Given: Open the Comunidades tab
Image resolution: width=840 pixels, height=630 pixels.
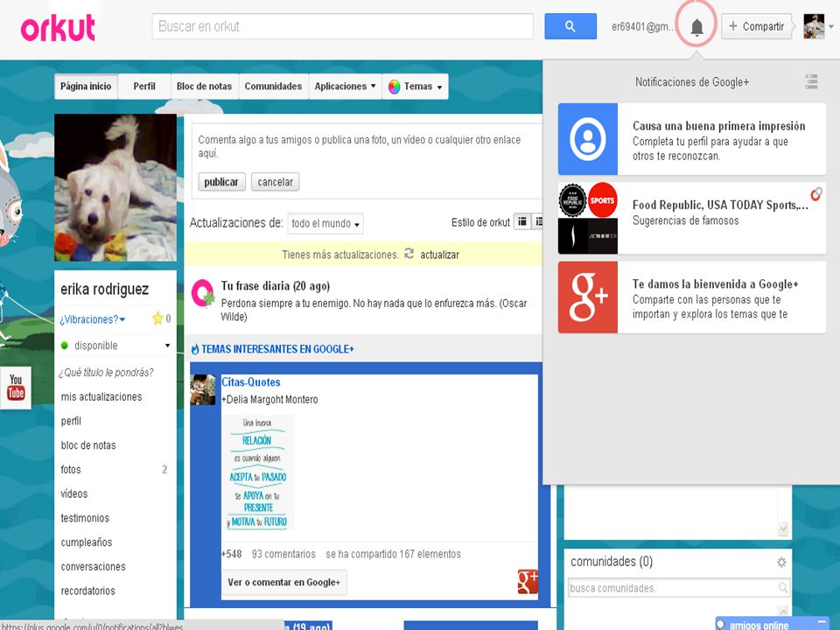Looking at the screenshot, I should pyautogui.click(x=273, y=87).
